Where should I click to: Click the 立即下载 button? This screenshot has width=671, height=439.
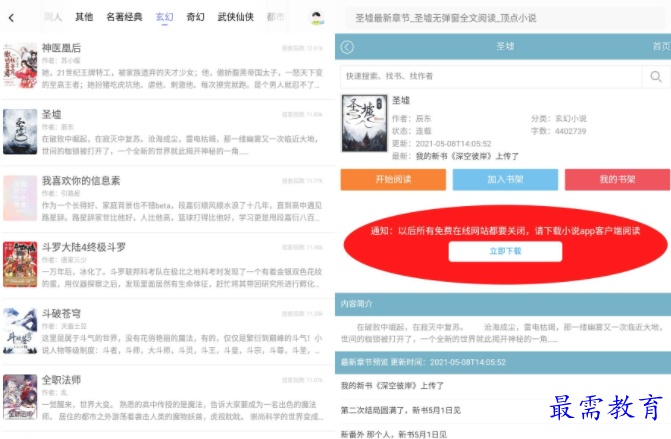505,251
